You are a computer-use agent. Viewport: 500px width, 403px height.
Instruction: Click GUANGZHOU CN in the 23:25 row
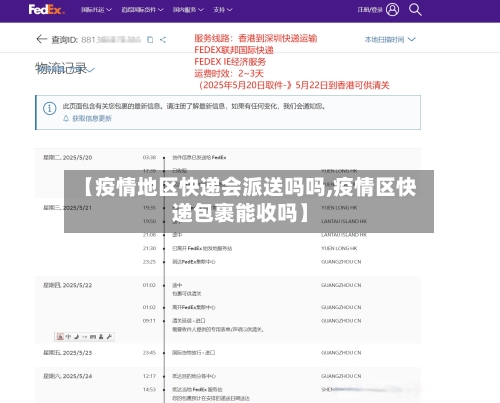[341, 262]
